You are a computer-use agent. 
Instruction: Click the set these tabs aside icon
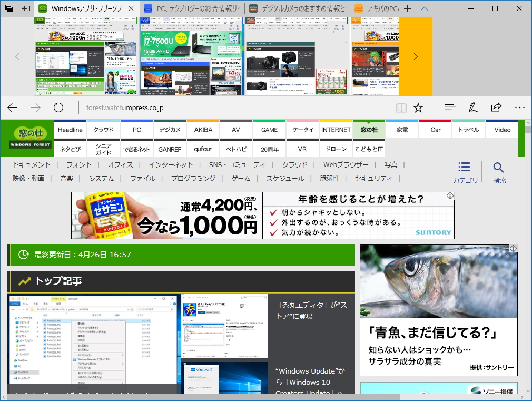[x=26, y=8]
